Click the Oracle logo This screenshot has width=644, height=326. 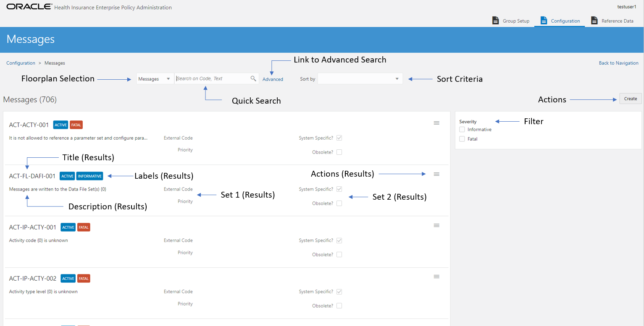29,7
